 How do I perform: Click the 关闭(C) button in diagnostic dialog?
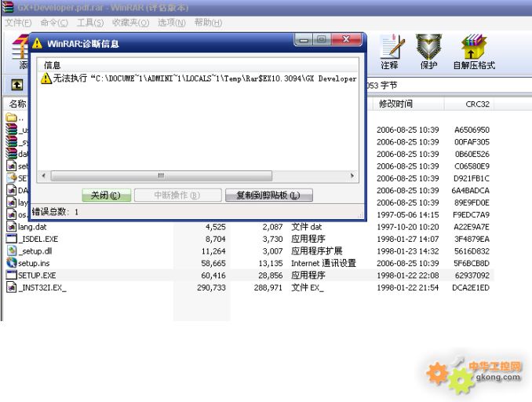point(106,196)
